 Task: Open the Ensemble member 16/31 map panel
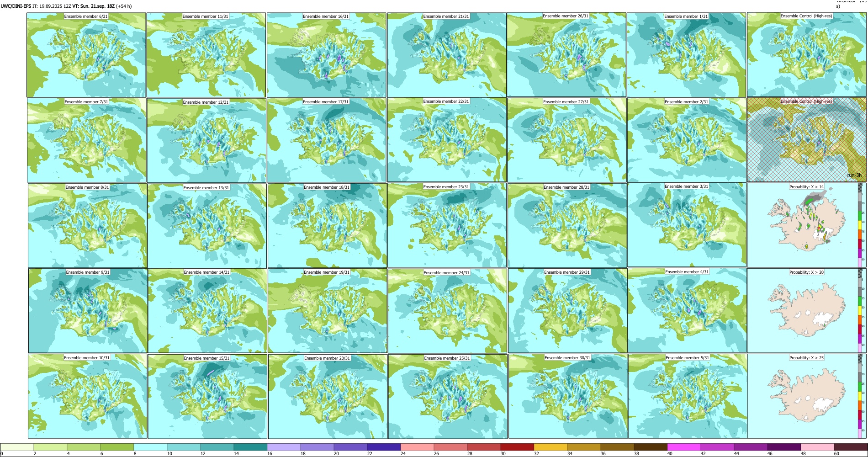[x=326, y=55]
